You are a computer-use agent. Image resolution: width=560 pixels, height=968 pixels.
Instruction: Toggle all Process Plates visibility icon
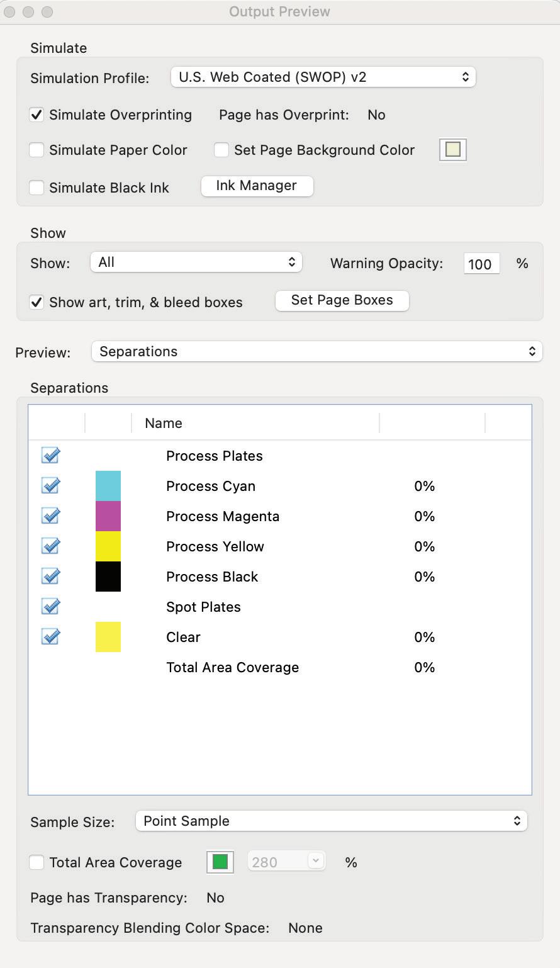(x=50, y=455)
